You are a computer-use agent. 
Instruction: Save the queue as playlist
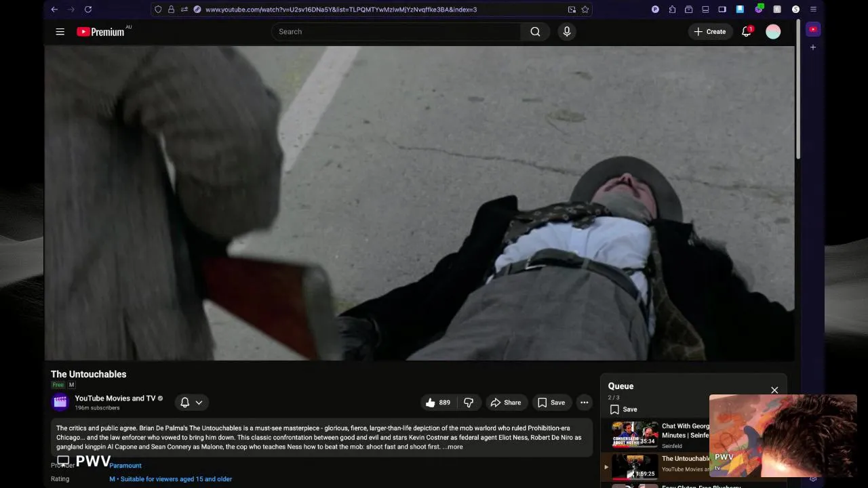[624, 409]
